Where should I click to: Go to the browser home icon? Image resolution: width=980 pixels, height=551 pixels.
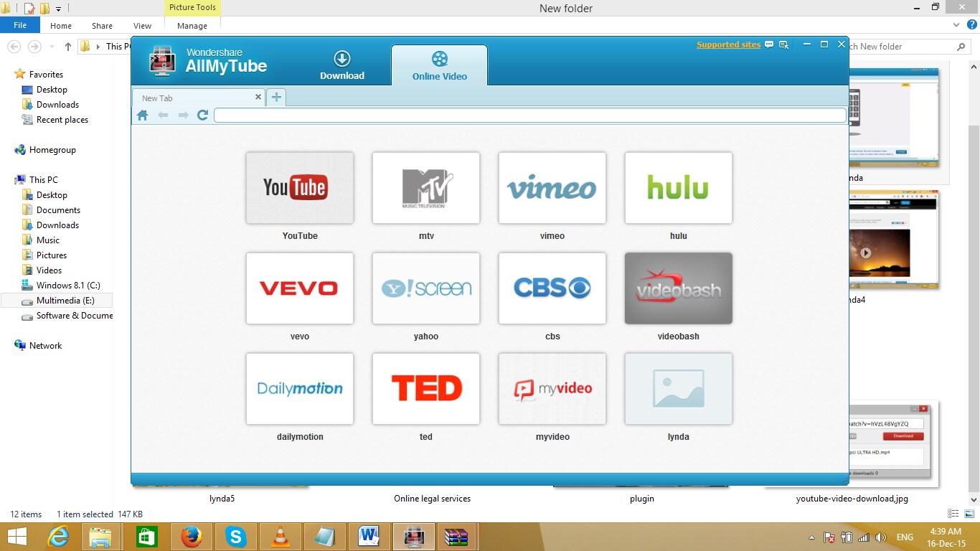[143, 115]
